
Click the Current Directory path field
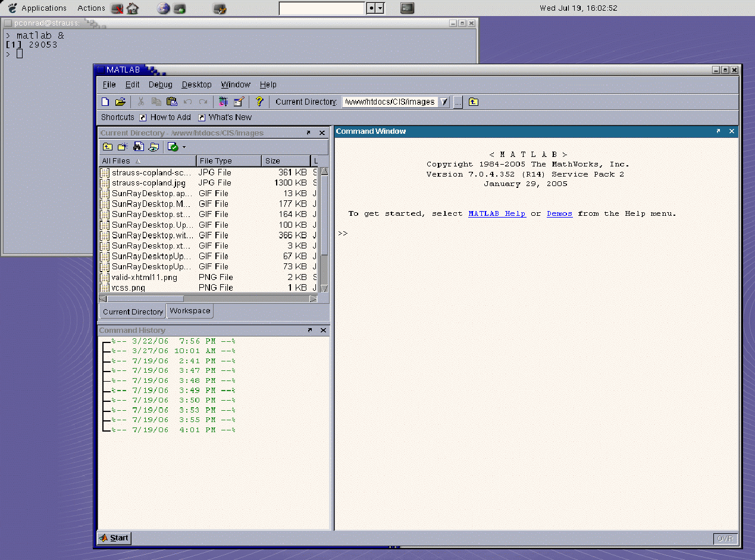pyautogui.click(x=391, y=102)
